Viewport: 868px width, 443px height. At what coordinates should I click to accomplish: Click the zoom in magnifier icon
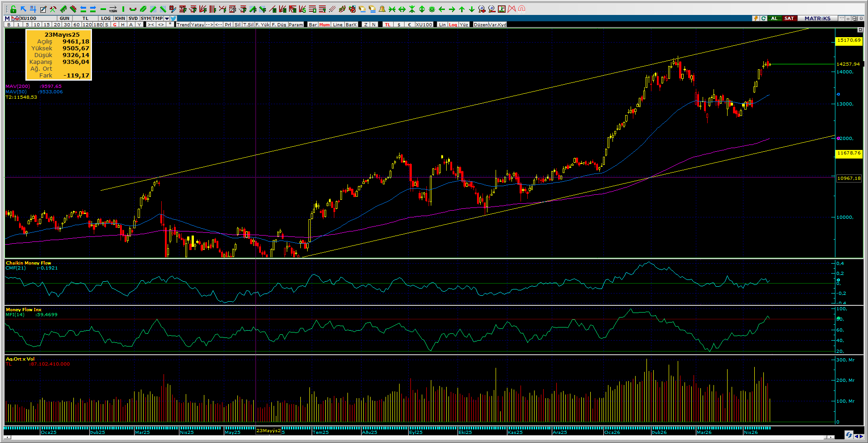pyautogui.click(x=482, y=9)
